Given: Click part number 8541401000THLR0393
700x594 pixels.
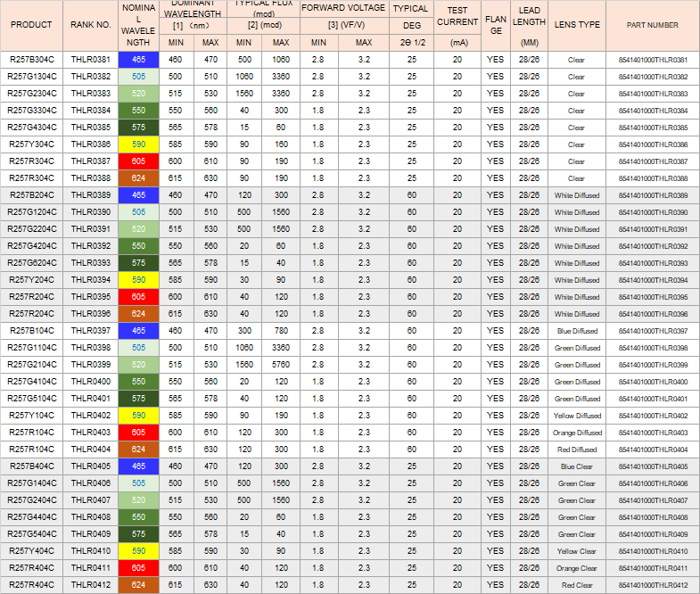Looking at the screenshot, I should 653,263.
